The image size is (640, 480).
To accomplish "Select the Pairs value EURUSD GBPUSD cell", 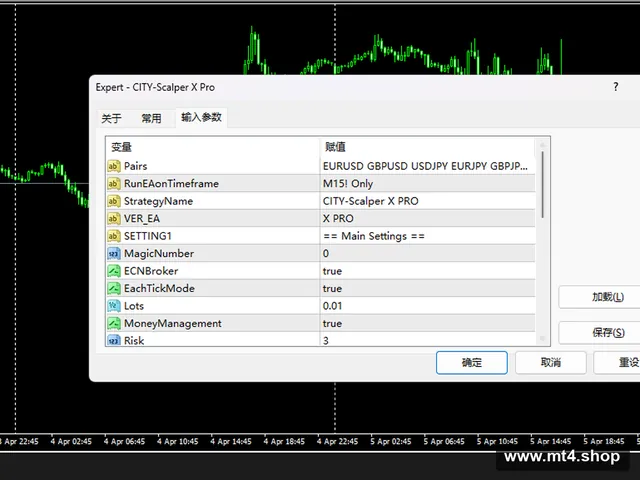I will 427,166.
